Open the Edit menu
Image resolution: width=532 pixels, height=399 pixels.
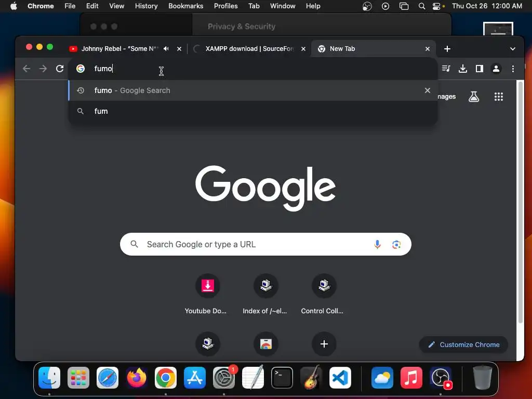[x=92, y=6]
